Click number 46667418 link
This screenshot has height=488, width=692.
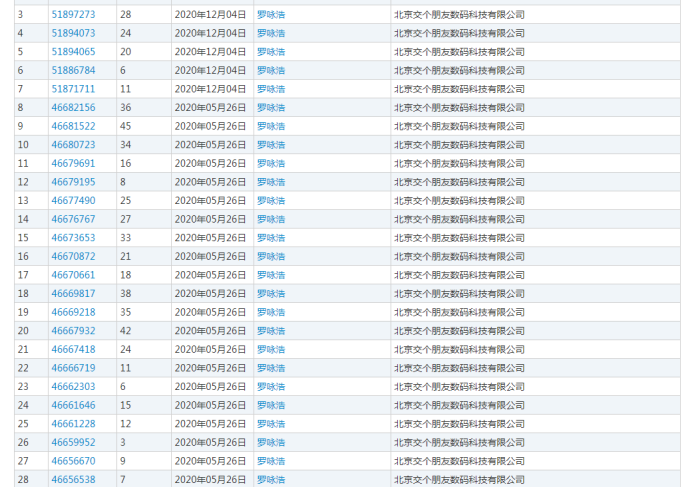click(x=73, y=349)
